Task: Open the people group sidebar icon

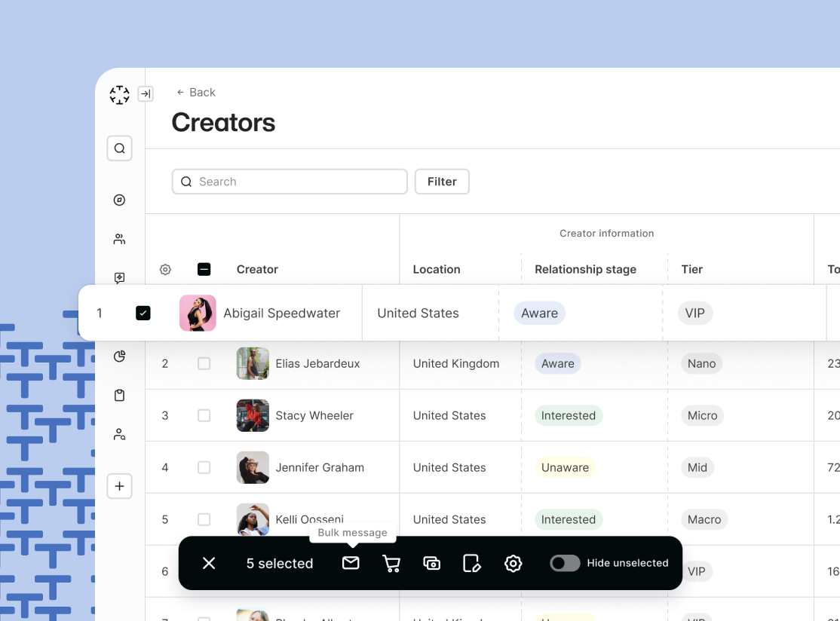Action: click(119, 239)
